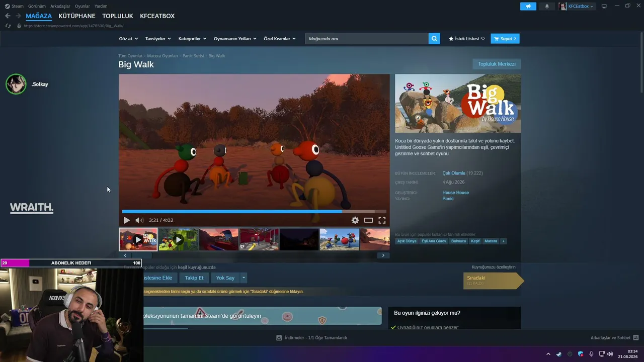Open the House House developer link

tap(455, 193)
